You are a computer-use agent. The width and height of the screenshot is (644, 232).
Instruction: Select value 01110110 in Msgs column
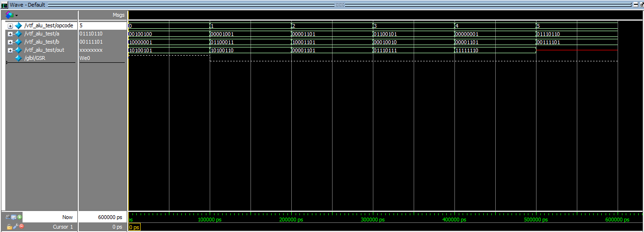click(91, 34)
